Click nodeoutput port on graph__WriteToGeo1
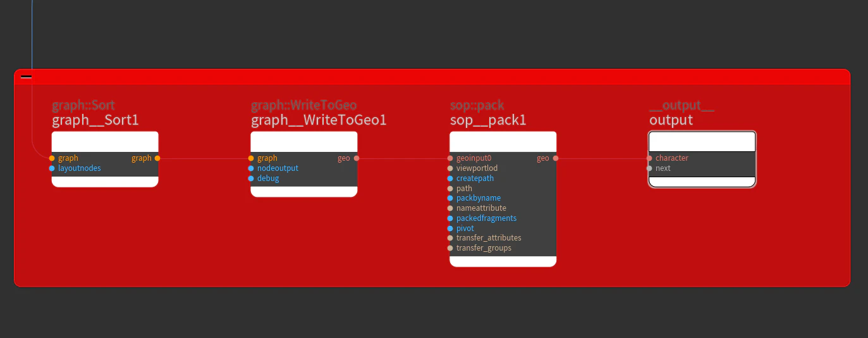This screenshot has width=868, height=338. point(251,168)
